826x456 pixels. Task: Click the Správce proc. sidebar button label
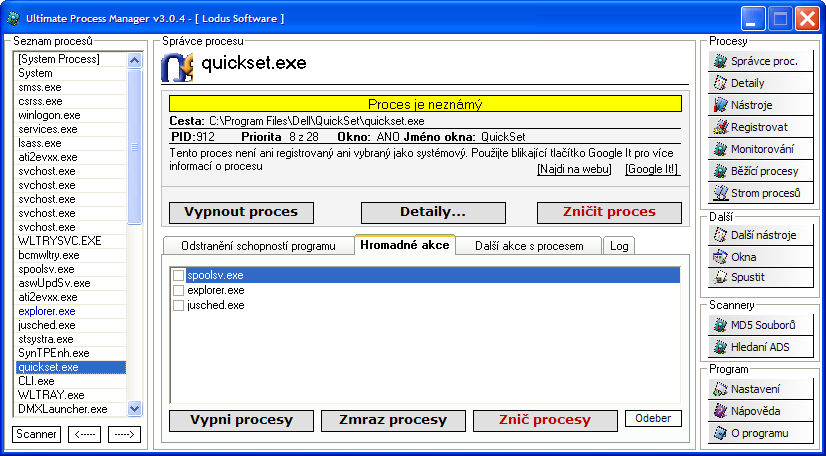click(764, 62)
